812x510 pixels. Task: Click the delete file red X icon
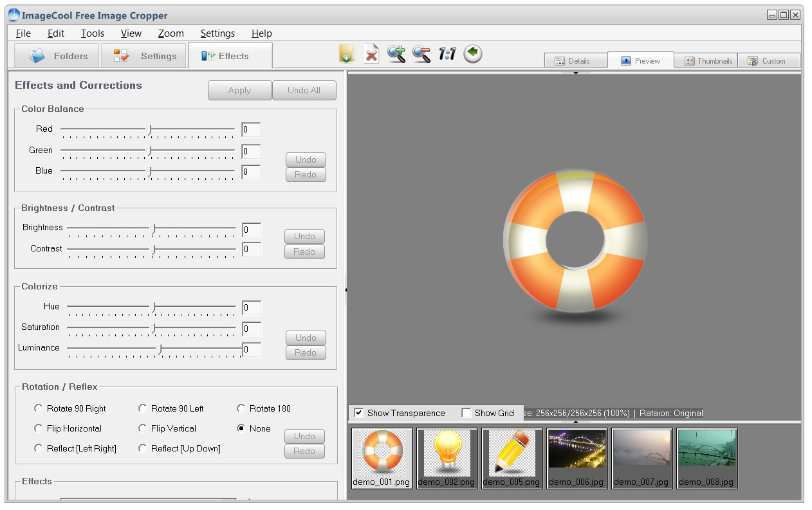[371, 54]
